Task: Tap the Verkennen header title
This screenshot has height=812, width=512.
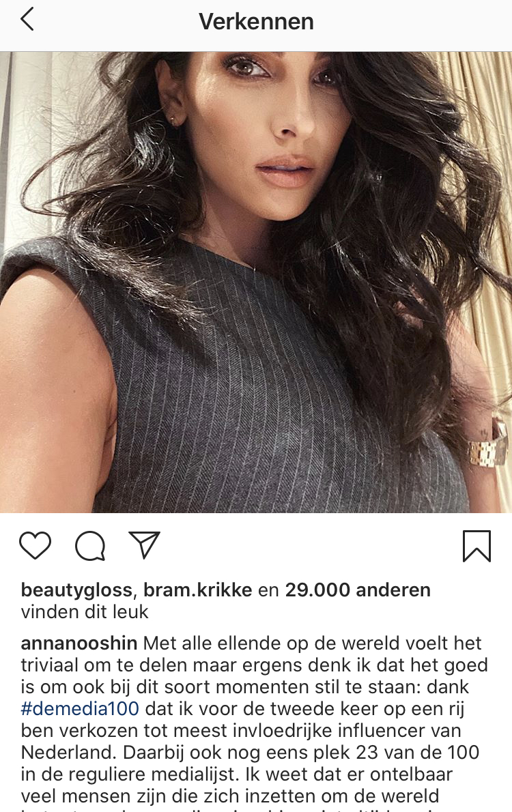Action: tap(256, 22)
